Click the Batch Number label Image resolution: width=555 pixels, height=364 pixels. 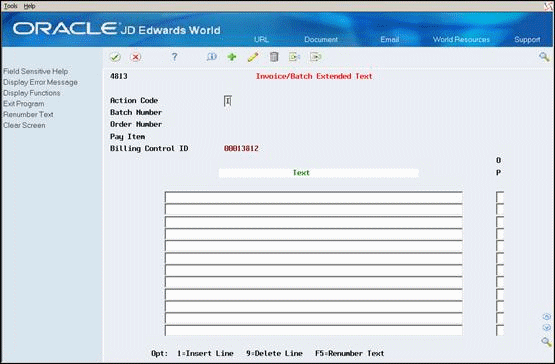tap(136, 112)
